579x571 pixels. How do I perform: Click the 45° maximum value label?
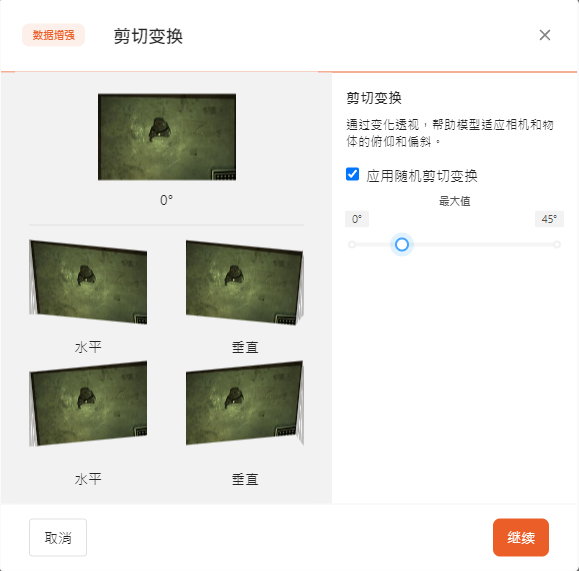pos(549,219)
